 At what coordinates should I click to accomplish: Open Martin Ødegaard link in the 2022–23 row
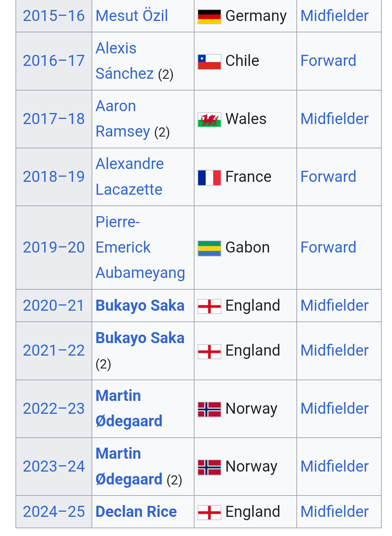[129, 409]
